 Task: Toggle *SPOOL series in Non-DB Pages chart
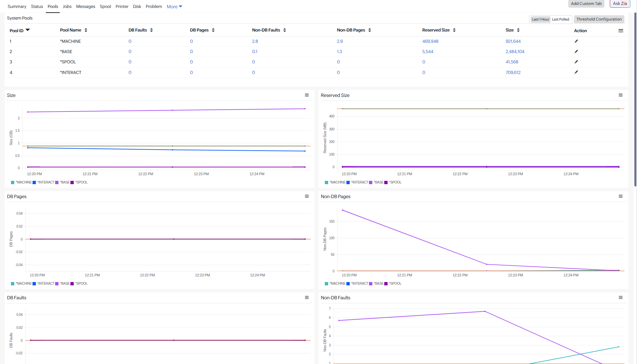(393, 283)
